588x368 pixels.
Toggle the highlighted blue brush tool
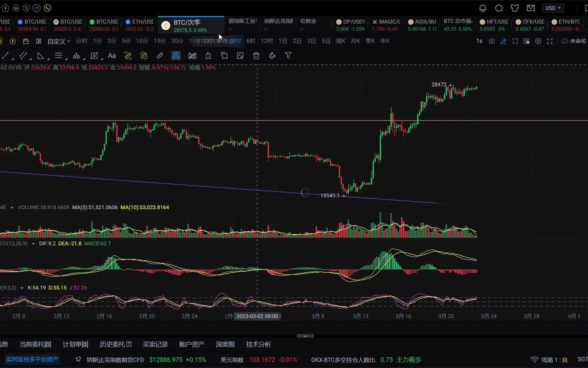(x=176, y=56)
